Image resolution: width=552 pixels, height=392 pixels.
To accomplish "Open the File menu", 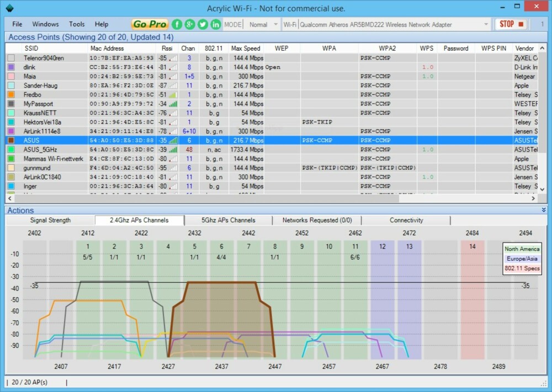I will [17, 24].
